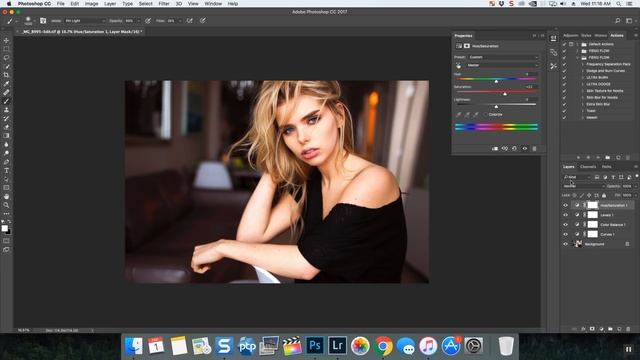Click the foreground color swatch
Image resolution: width=640 pixels, height=360 pixels.
point(4,228)
